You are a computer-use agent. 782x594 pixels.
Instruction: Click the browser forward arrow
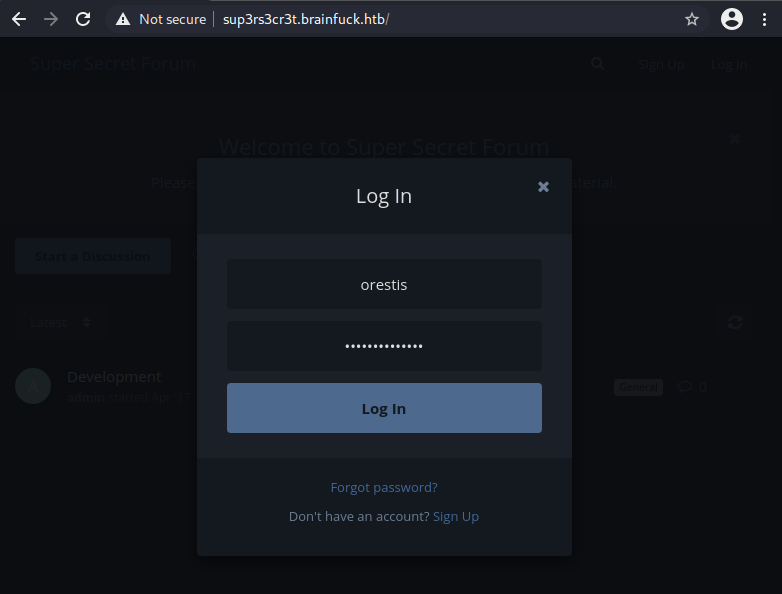click(51, 19)
